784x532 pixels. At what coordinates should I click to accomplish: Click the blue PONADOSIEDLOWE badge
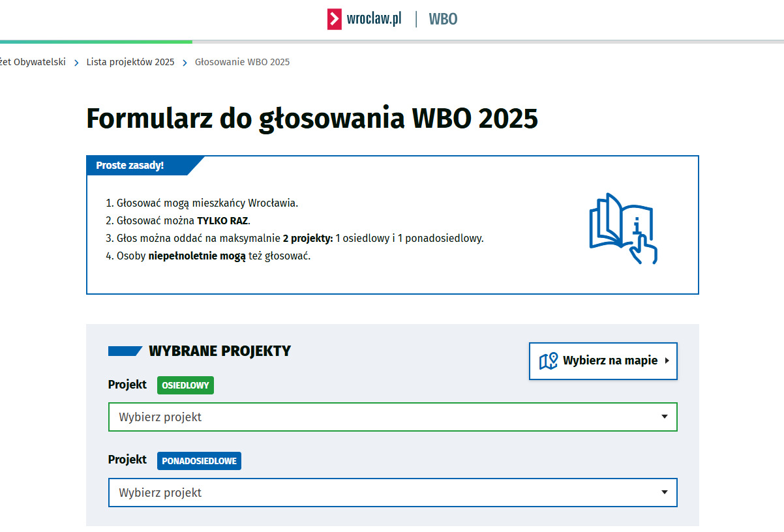coord(199,461)
